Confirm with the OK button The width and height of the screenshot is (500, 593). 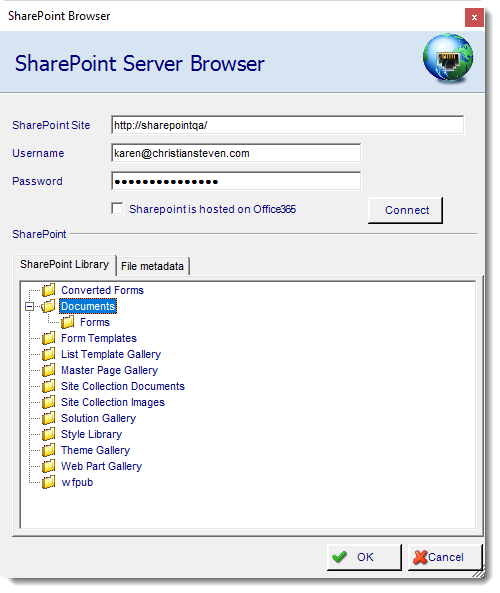(364, 557)
